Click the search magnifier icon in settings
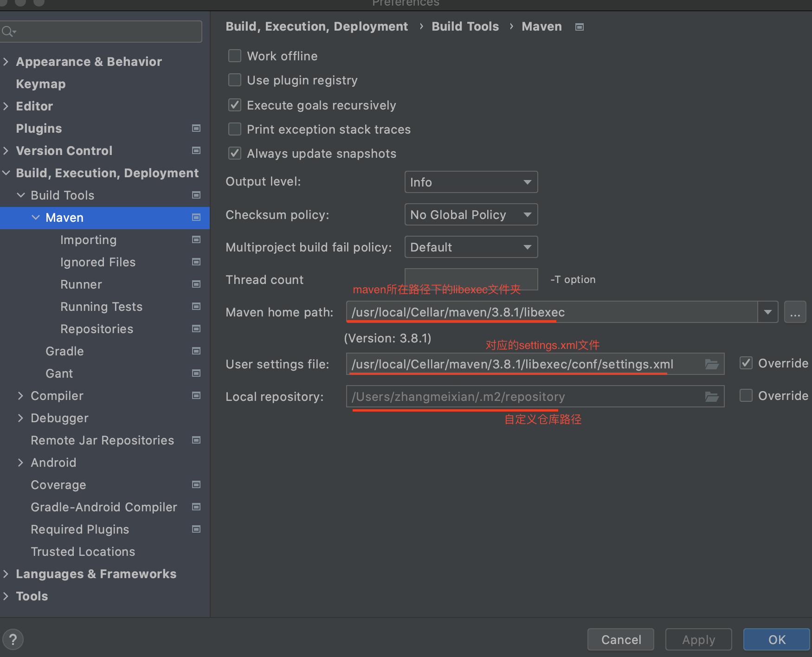The width and height of the screenshot is (812, 657). coord(8,32)
